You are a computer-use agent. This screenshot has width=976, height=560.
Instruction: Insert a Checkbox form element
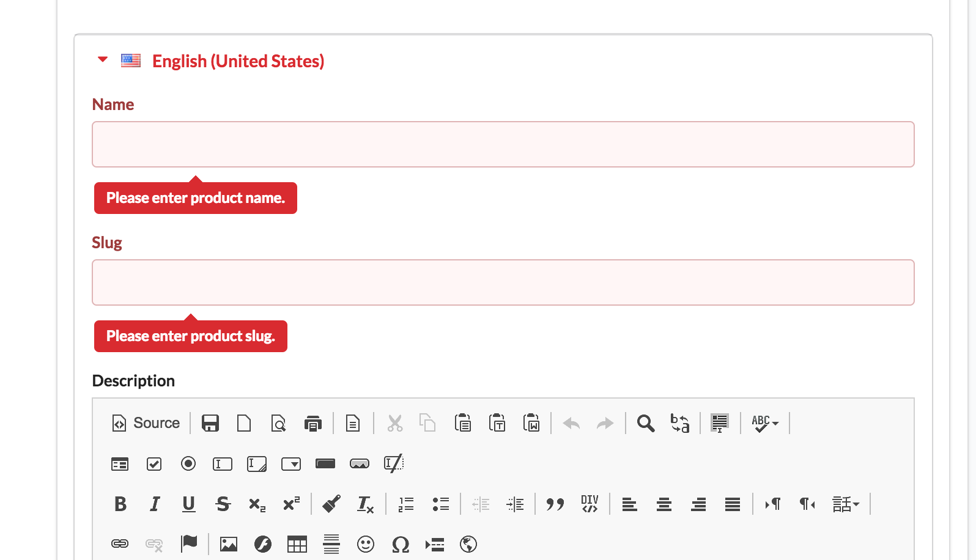coord(154,464)
